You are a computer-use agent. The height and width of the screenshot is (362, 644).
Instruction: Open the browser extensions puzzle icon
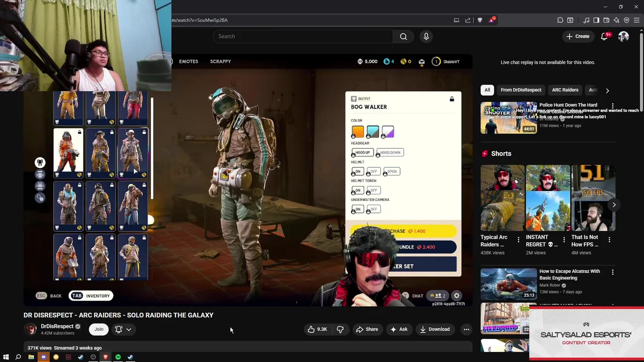click(x=560, y=20)
